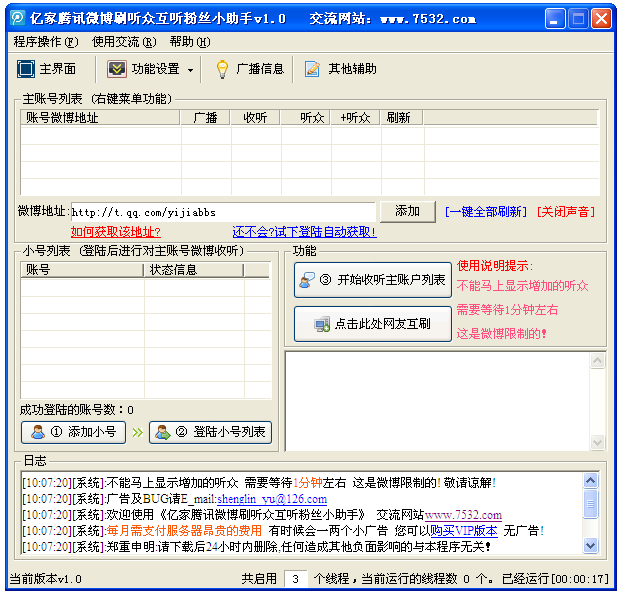Image resolution: width=618 pixels, height=594 pixels.
Task: Click the 收听 column header
Action: click(255, 117)
